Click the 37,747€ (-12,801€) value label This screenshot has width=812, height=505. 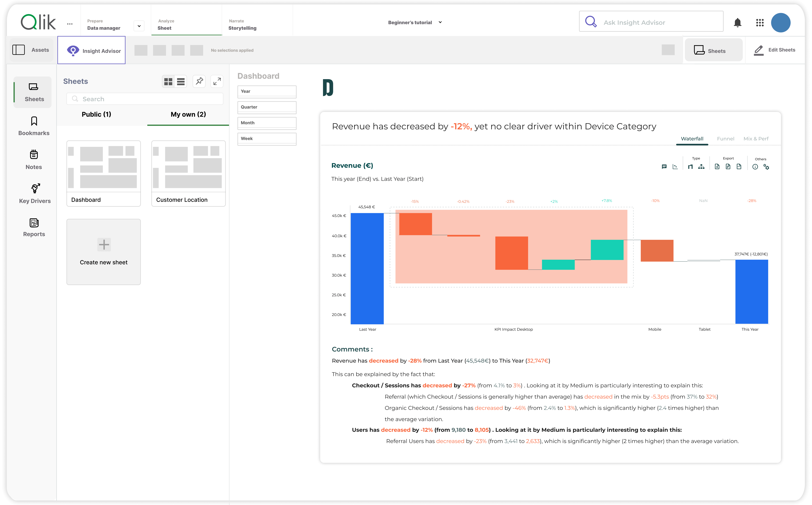[x=751, y=254]
